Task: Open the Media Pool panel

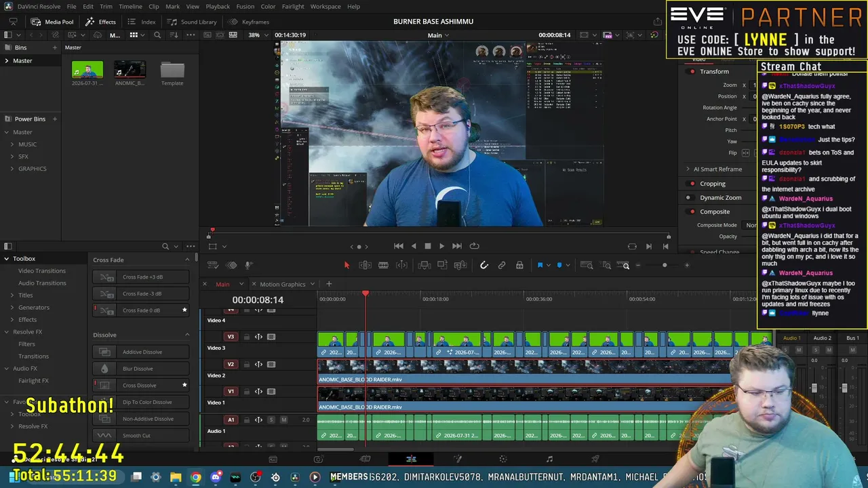Action: click(52, 22)
